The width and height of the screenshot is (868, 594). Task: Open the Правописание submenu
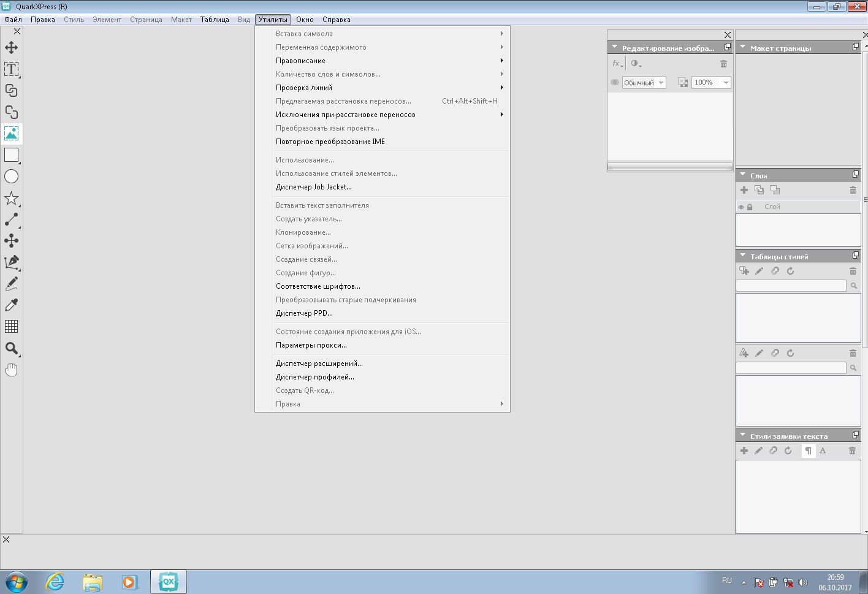pyautogui.click(x=300, y=61)
